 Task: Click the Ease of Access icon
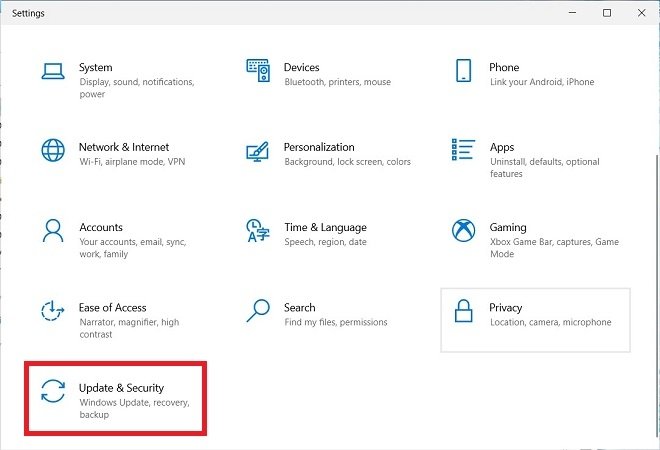click(x=53, y=311)
